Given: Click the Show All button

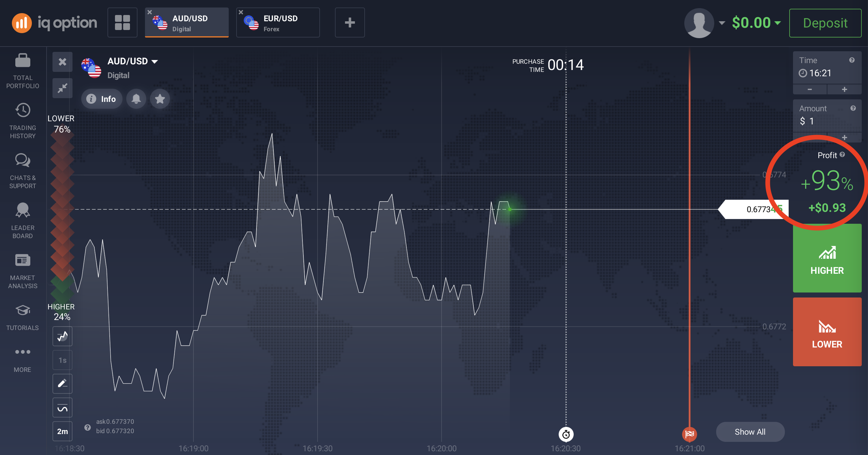Looking at the screenshot, I should coord(750,432).
